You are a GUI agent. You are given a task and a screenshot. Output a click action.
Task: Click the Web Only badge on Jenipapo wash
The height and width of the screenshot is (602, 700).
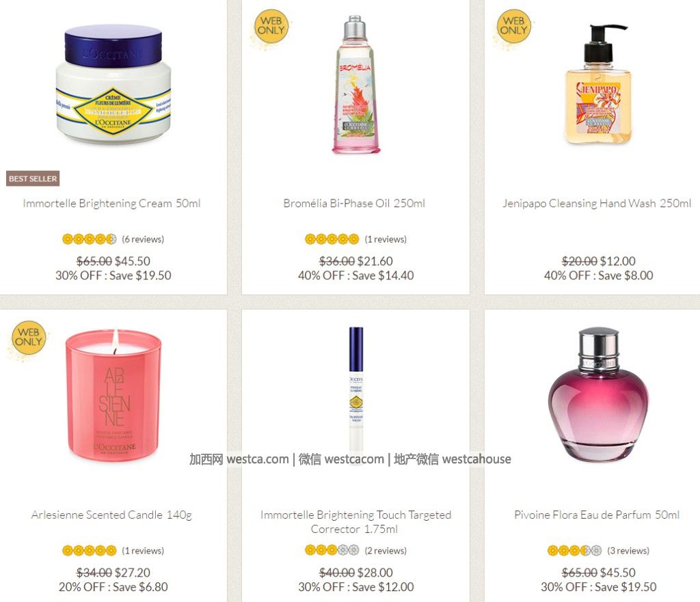click(513, 27)
